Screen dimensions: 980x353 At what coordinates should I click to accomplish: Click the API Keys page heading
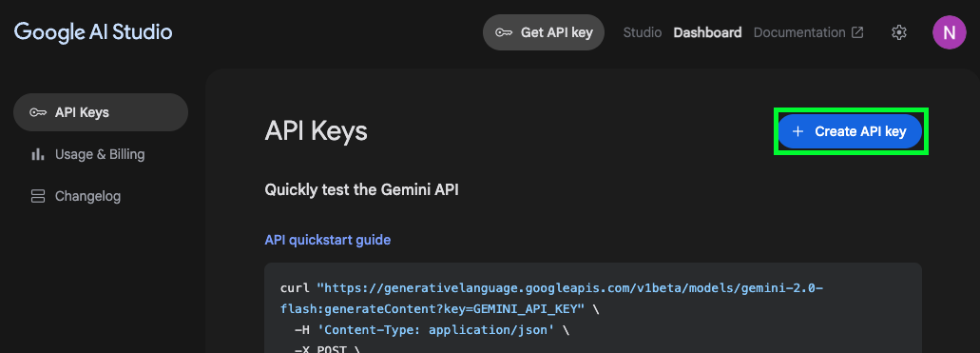click(x=317, y=131)
